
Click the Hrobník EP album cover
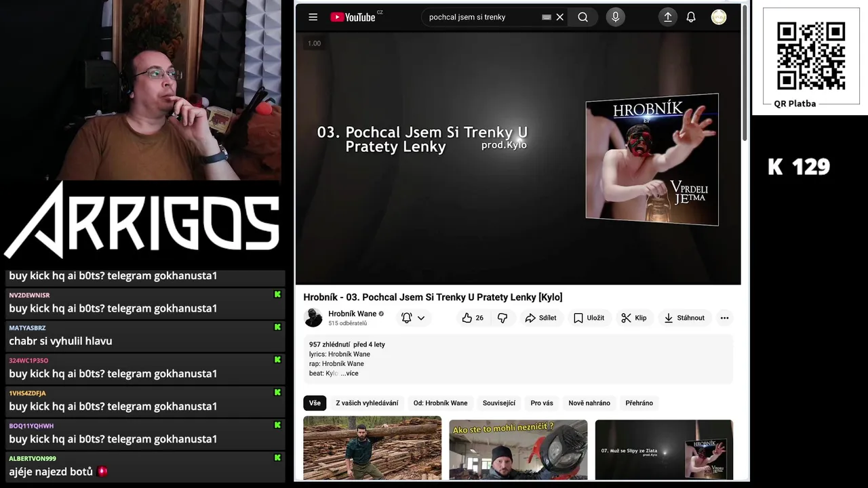click(652, 159)
